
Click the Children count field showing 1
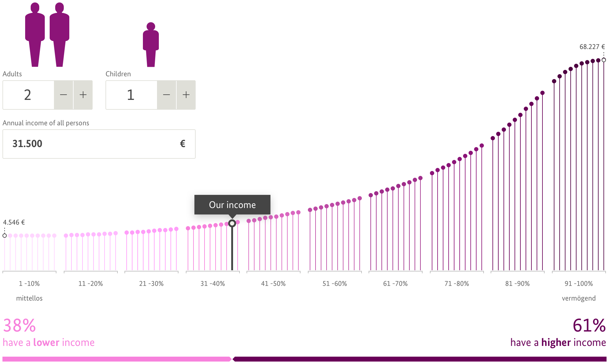point(132,95)
